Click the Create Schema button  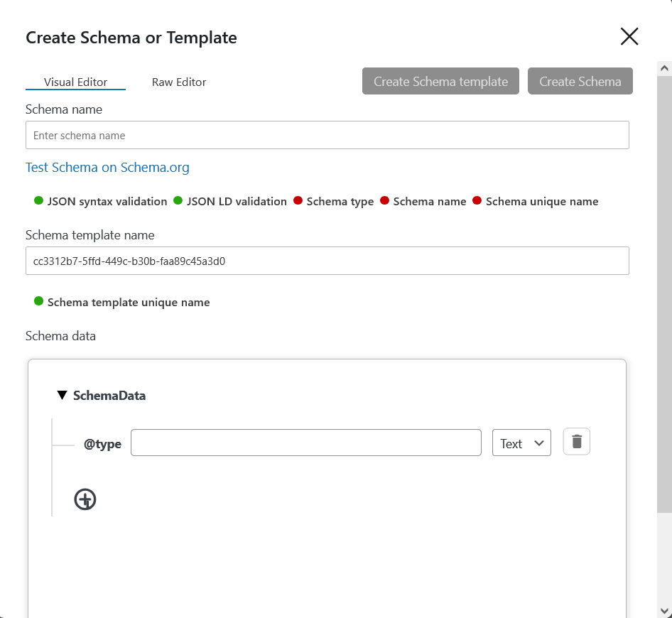[x=580, y=81]
